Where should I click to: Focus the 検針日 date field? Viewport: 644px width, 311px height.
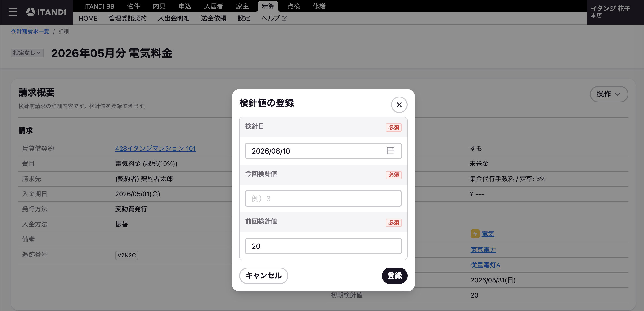[323, 151]
